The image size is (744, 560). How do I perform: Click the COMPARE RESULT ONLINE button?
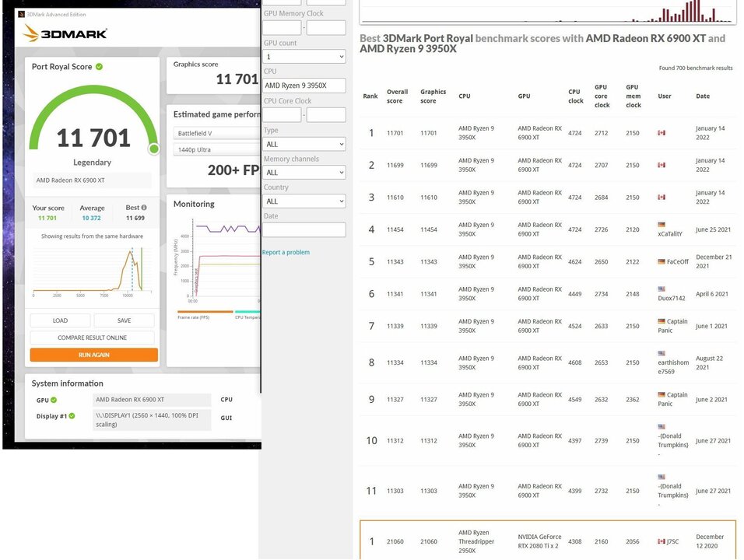(x=92, y=338)
